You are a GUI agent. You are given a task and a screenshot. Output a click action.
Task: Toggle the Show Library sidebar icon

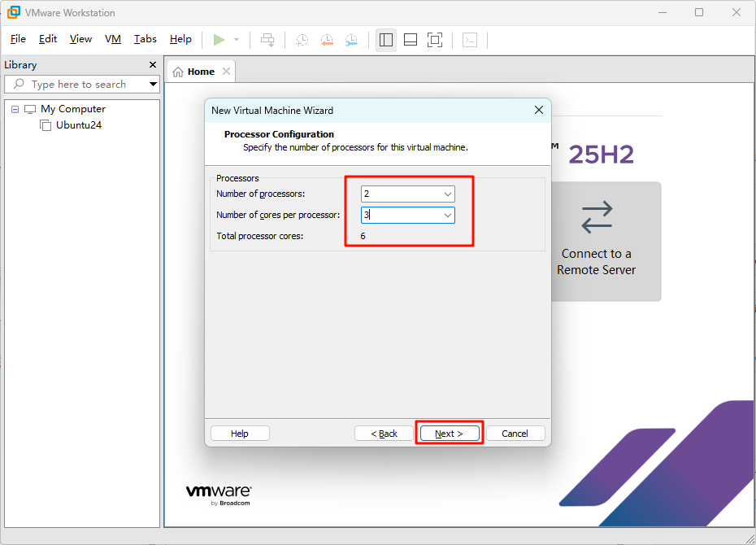[x=385, y=40]
